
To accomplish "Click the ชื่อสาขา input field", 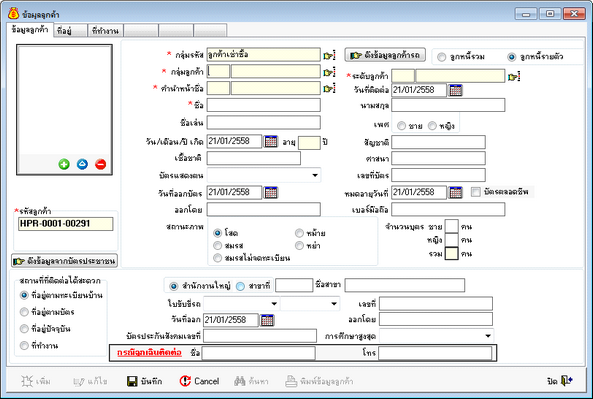I will (x=405, y=286).
